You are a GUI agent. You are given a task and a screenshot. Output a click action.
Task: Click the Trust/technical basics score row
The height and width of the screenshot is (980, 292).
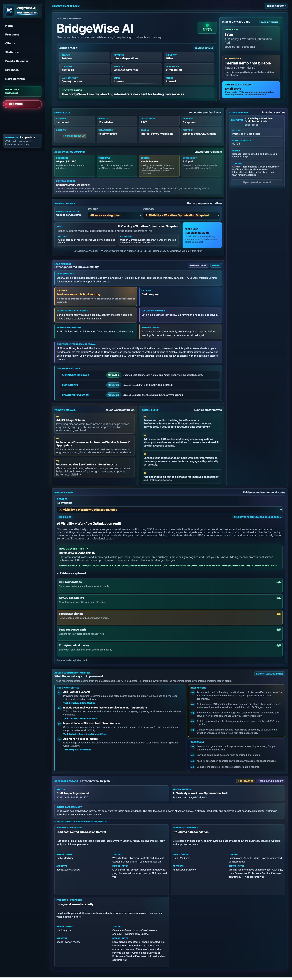tap(170, 649)
